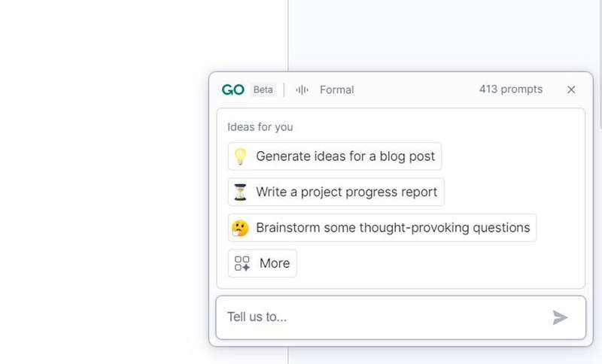Pick Brainstorm some thought-provoking questions

[x=393, y=227]
